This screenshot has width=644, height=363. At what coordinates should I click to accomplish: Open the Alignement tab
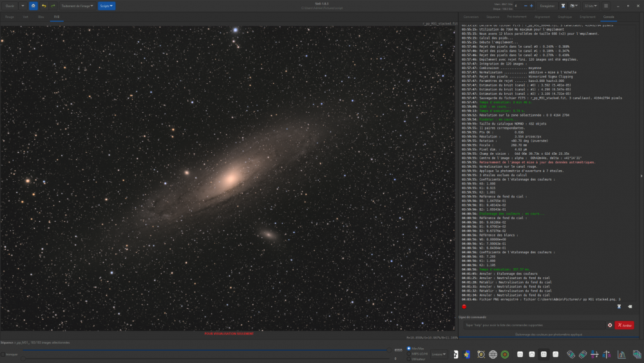pos(542,17)
